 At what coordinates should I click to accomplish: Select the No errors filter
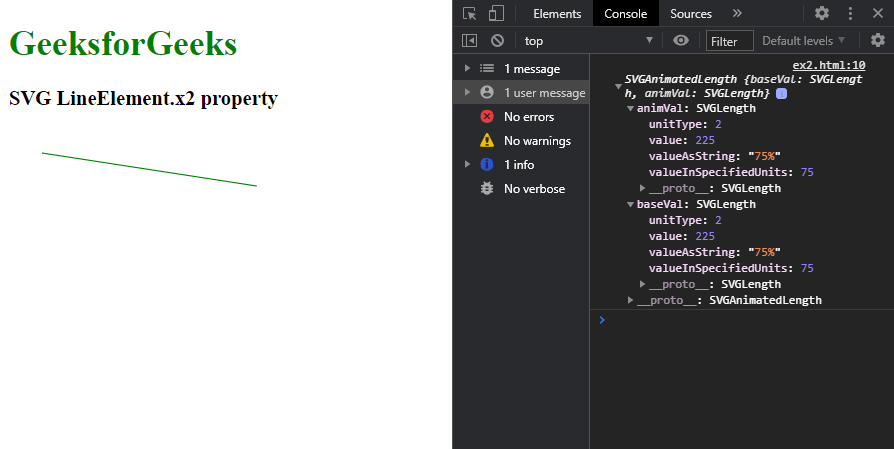[521, 116]
